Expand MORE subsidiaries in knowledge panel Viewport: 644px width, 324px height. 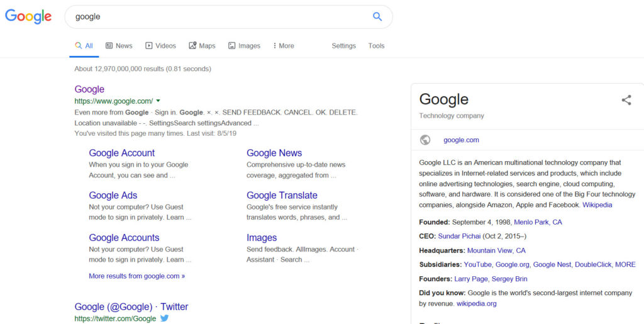click(x=625, y=264)
